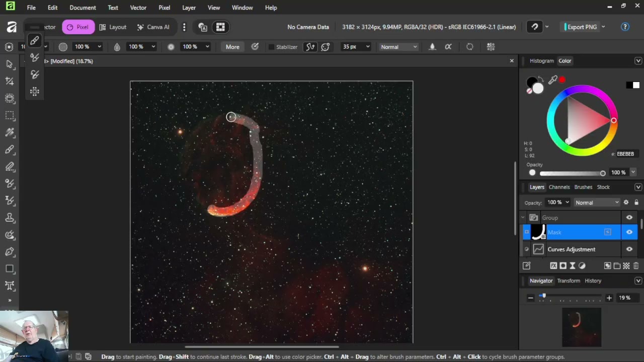Add layer effects with the FX icon
The image size is (644, 362).
click(x=553, y=265)
